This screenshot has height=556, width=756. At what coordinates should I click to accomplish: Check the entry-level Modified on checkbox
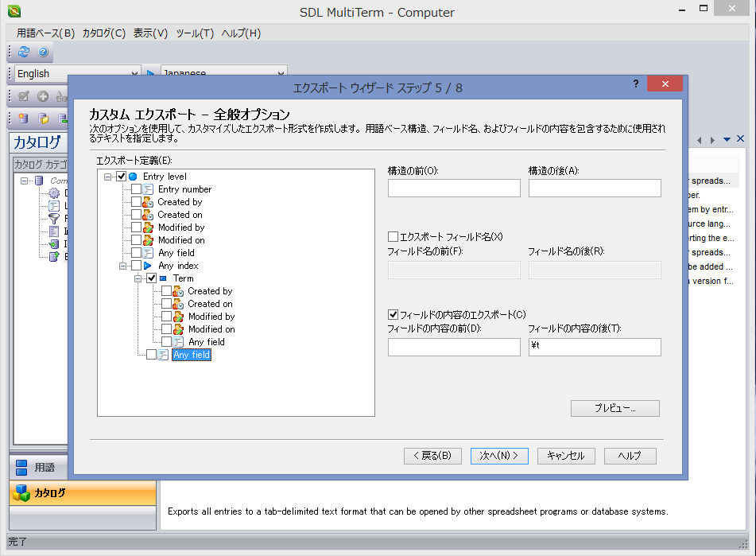point(137,240)
